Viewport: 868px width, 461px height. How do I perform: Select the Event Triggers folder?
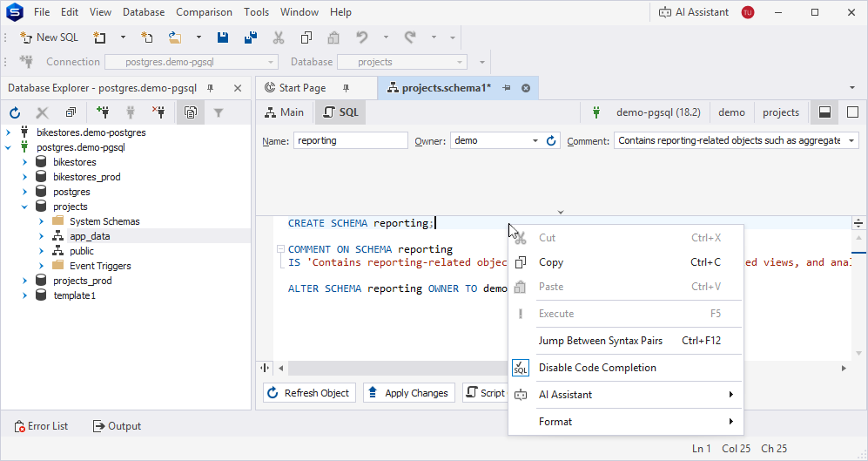[x=100, y=266]
